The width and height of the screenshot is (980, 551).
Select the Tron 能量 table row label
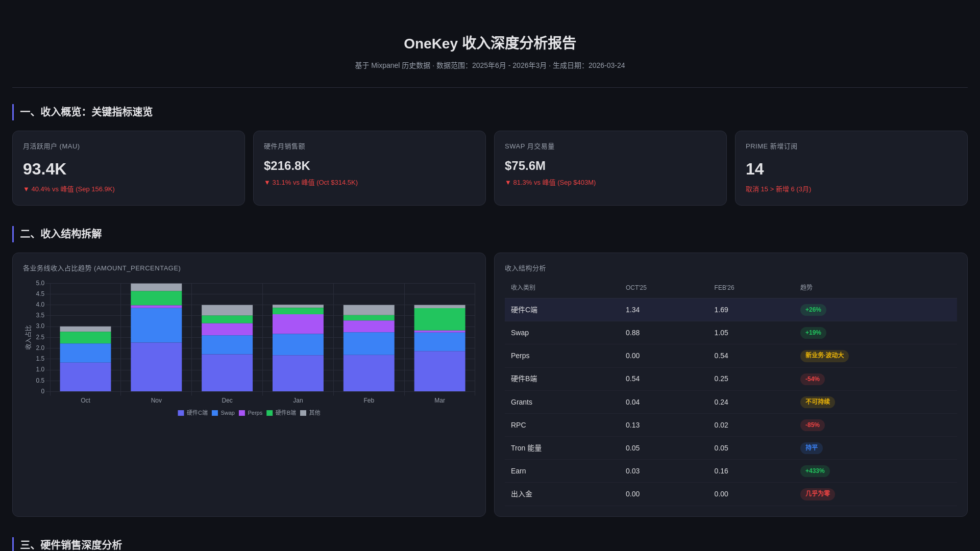[x=526, y=448]
